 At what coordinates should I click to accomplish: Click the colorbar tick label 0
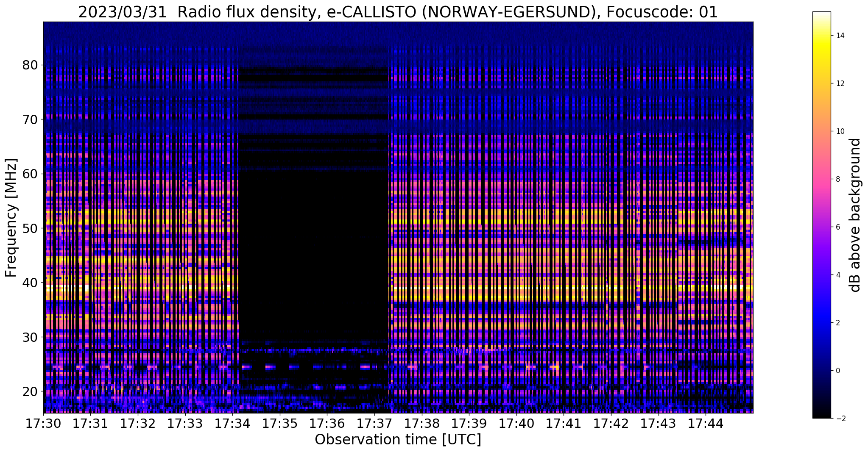point(837,371)
